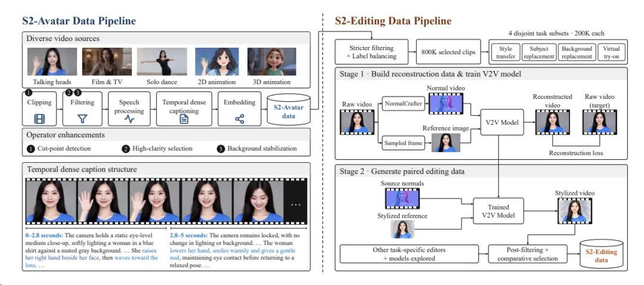Viewport: 644px width, 285px height.
Task: Click the number 2 badge beside High-clarity selection
Action: coord(125,148)
